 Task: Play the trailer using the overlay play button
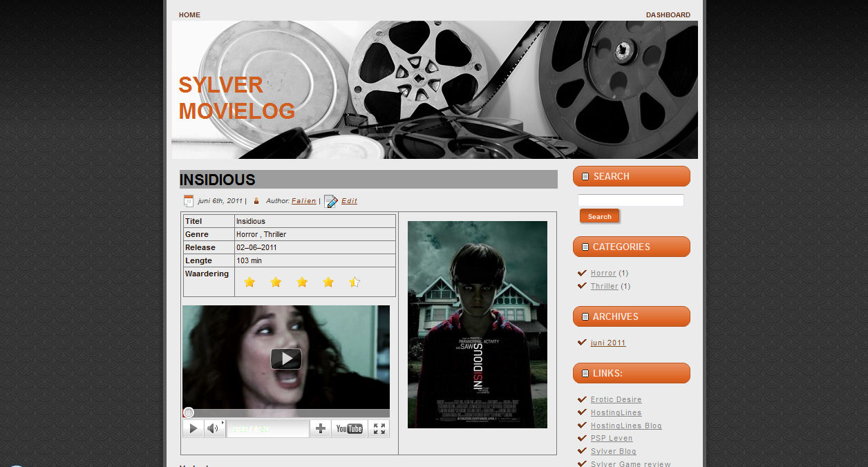[286, 359]
